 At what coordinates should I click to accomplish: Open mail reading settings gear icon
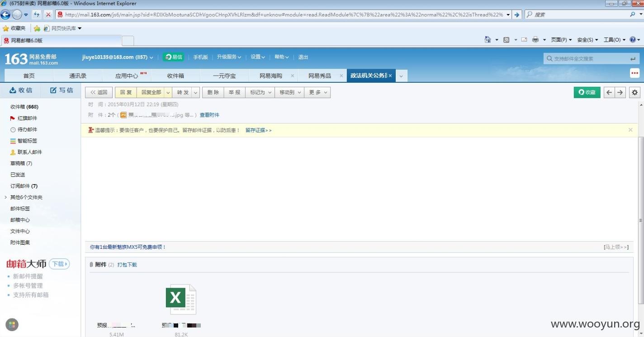(635, 92)
